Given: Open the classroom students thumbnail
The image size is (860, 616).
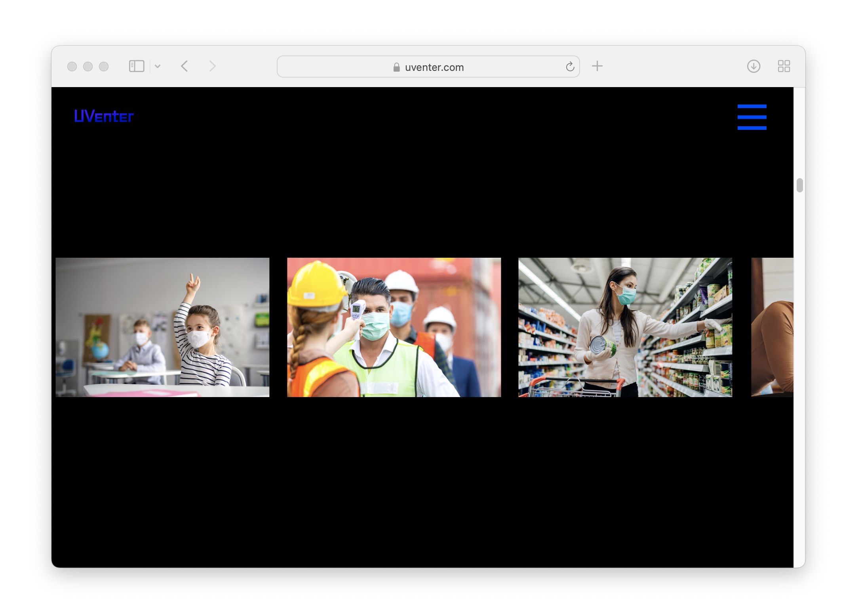Looking at the screenshot, I should click(x=162, y=327).
